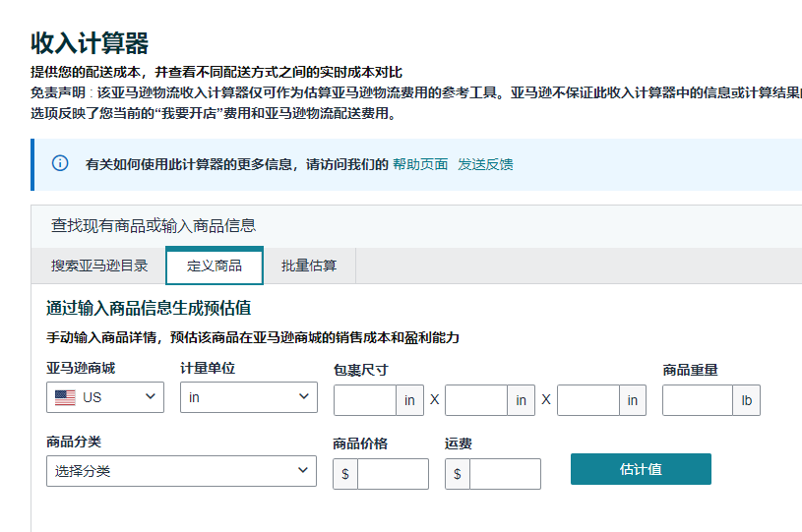Image resolution: width=802 pixels, height=532 pixels.
Task: Click the 商品重量 lb input field
Action: pyautogui.click(x=698, y=400)
